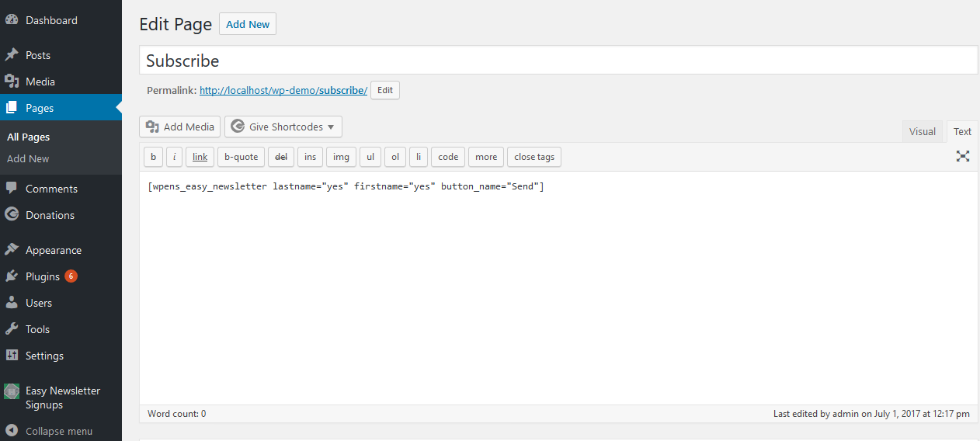Click the 'Last edited by admin' status text
Viewport: 980px width, 441px height.
[x=871, y=414]
